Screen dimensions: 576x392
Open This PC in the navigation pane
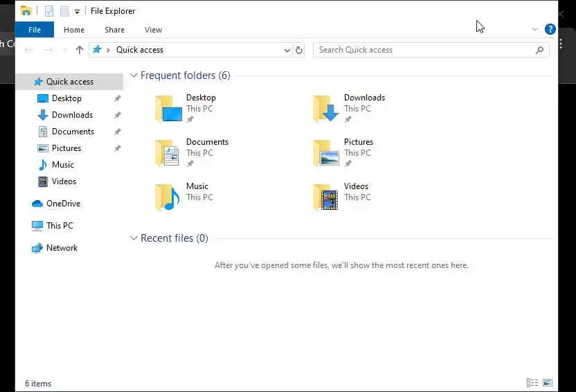(60, 226)
